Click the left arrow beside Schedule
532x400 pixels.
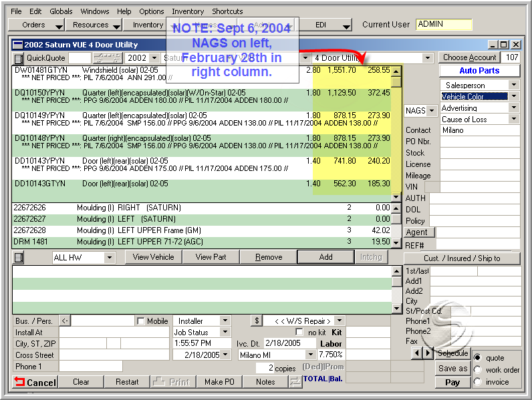417,353
